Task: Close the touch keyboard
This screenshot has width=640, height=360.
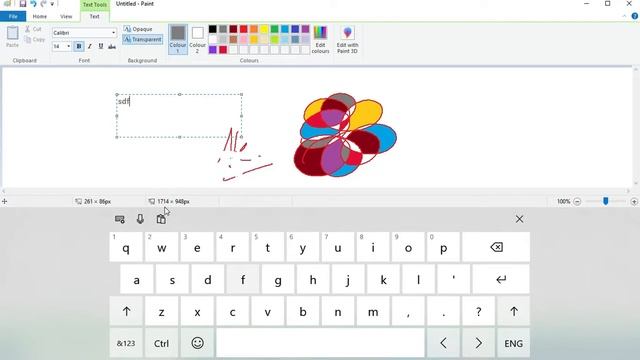Action: tap(519, 219)
